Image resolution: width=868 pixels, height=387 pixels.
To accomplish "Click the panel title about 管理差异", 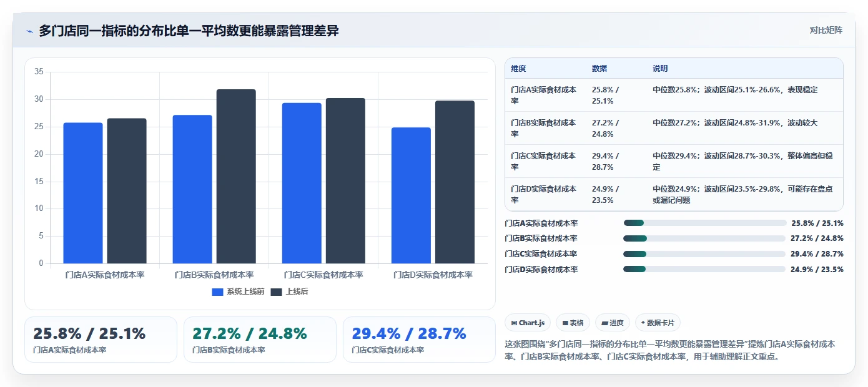I will click(189, 31).
